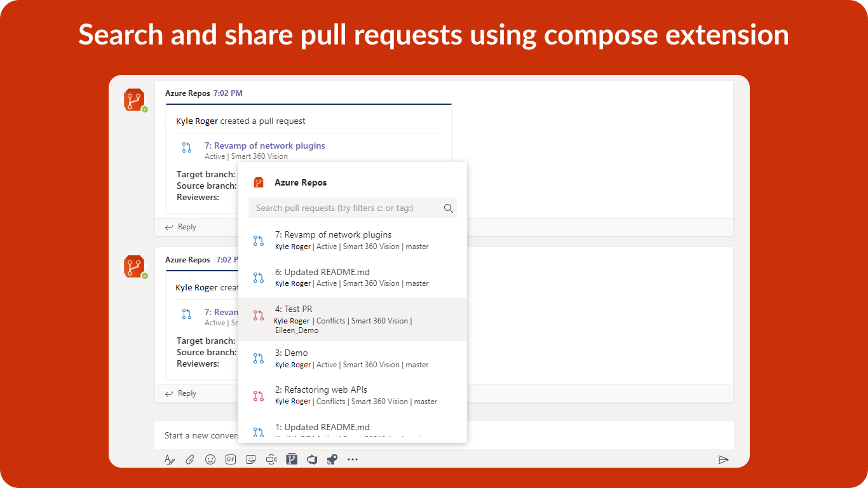Screen dimensions: 868x488
Task: Click the 7:02 PM timestamp on first message
Action: coord(228,93)
